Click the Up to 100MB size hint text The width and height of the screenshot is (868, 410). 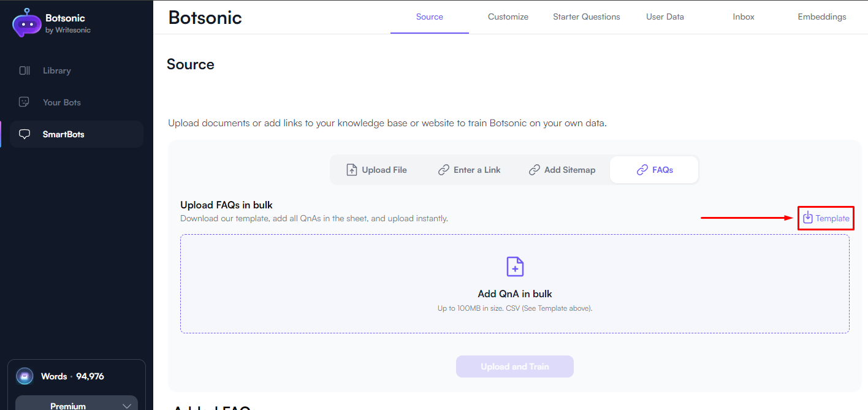[515, 308]
